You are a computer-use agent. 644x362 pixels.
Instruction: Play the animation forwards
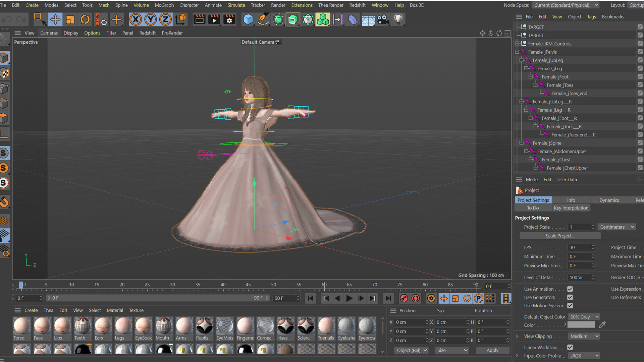point(349,298)
